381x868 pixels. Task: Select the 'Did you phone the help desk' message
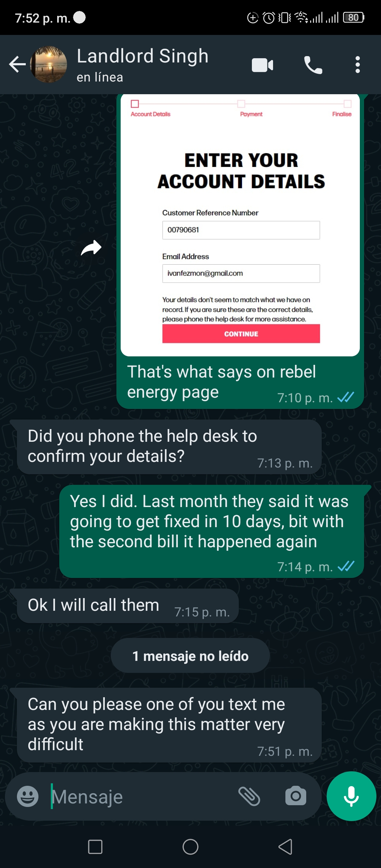click(169, 447)
